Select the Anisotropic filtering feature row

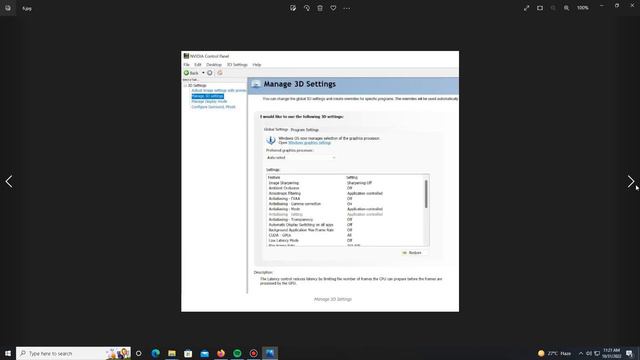[x=346, y=193]
